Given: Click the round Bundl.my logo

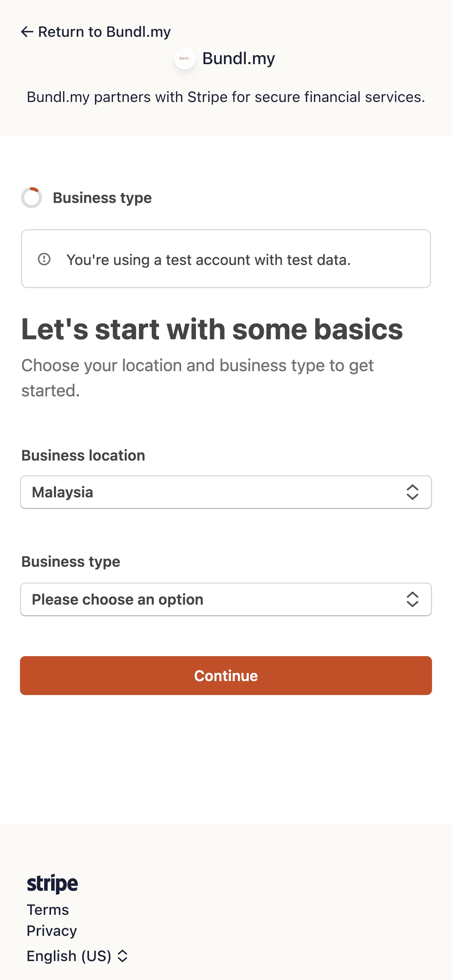Looking at the screenshot, I should [185, 59].
